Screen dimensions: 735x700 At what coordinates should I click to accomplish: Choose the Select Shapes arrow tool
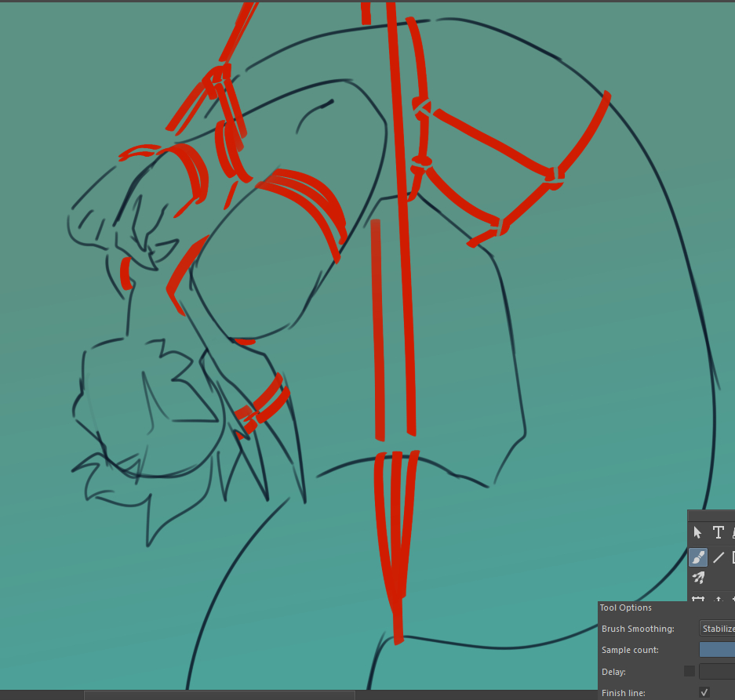697,533
